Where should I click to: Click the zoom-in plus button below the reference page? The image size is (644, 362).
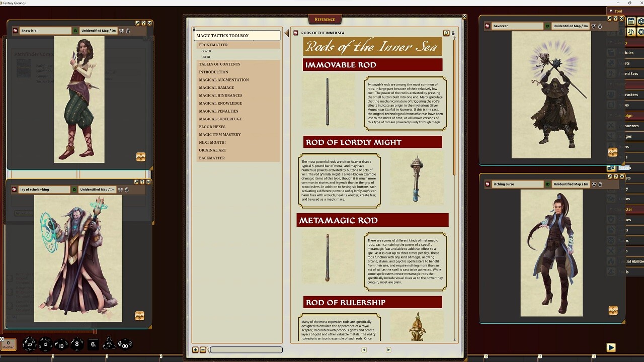[x=195, y=349]
